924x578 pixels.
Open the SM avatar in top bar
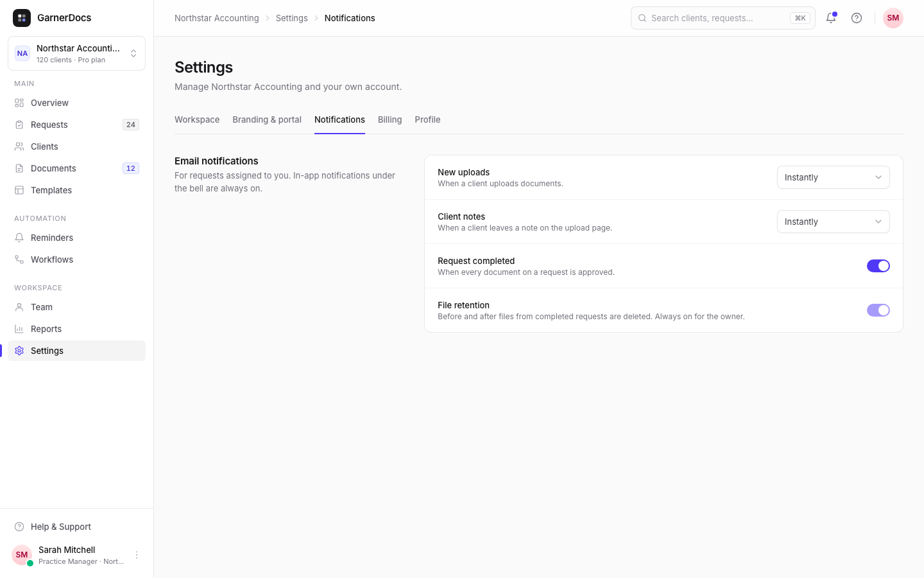pos(893,18)
